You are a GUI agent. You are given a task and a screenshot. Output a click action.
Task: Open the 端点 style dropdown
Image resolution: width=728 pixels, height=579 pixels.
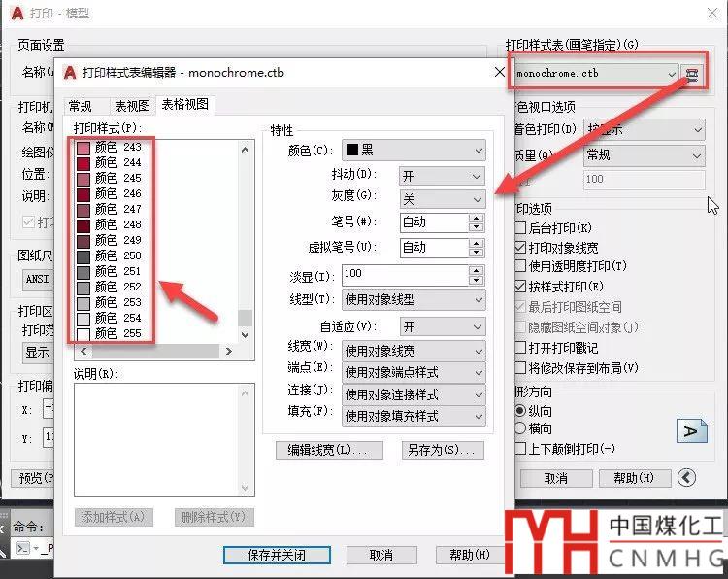point(414,372)
